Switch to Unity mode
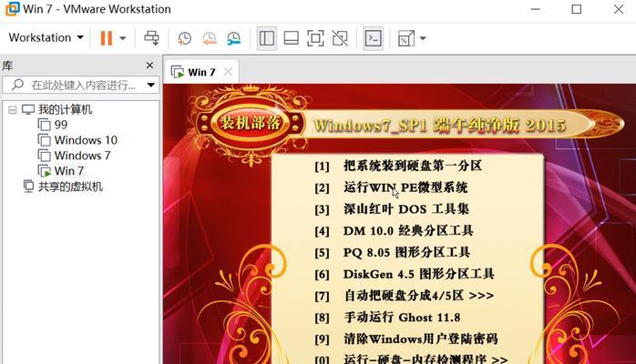Screen dimensions: 636x364 coord(340,38)
